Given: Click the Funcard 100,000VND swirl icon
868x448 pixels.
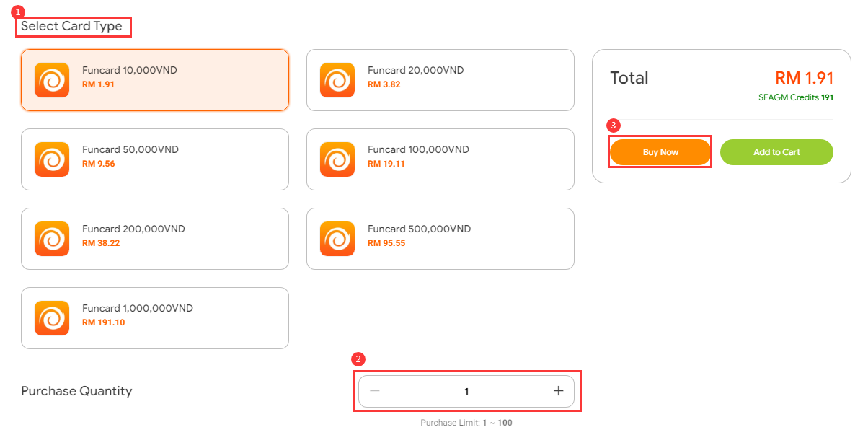Looking at the screenshot, I should (x=337, y=159).
